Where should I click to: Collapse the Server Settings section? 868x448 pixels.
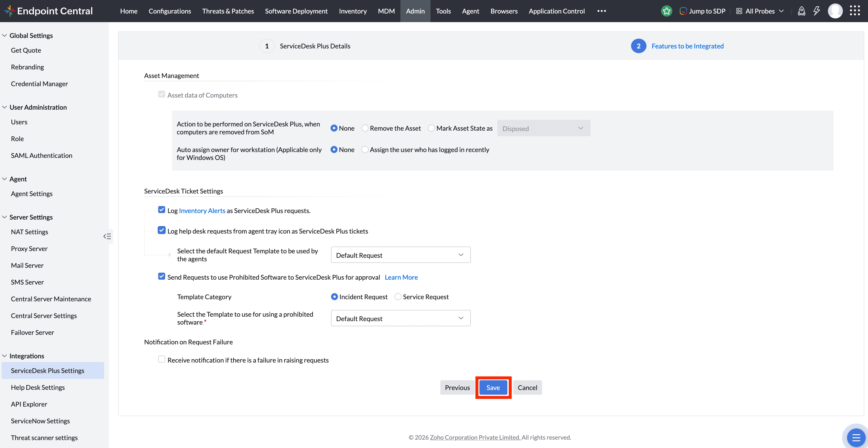click(4, 217)
